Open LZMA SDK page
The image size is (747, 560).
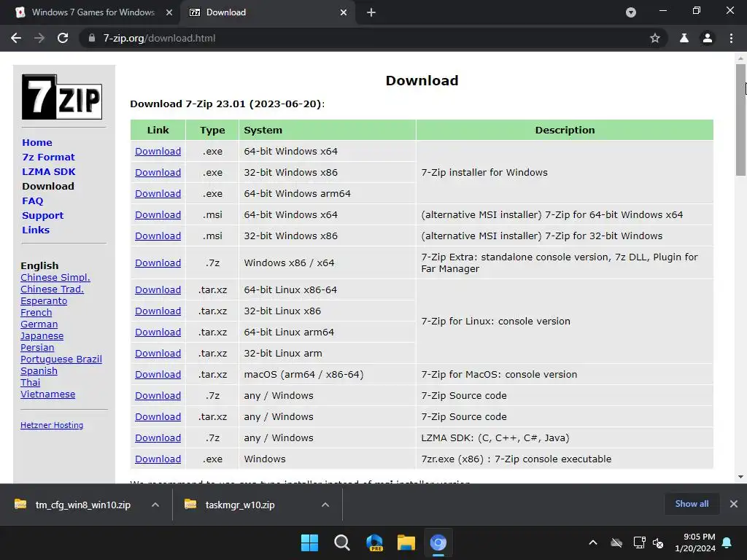tap(49, 171)
